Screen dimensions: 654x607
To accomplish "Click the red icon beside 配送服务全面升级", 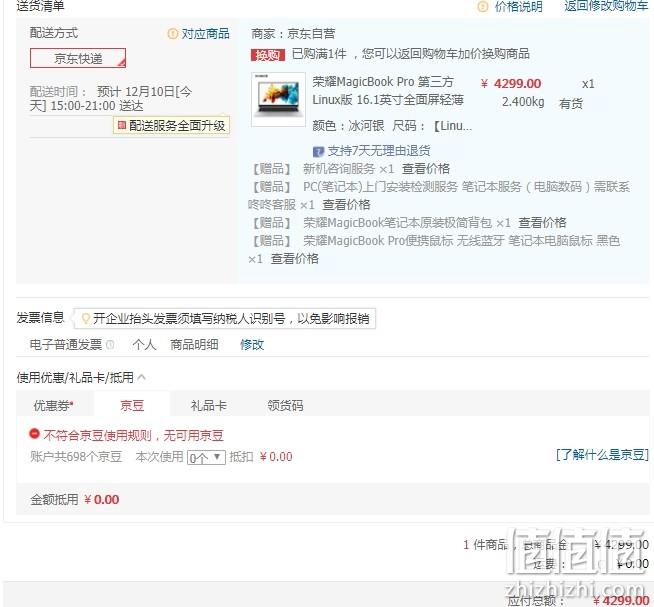I will click(x=121, y=125).
